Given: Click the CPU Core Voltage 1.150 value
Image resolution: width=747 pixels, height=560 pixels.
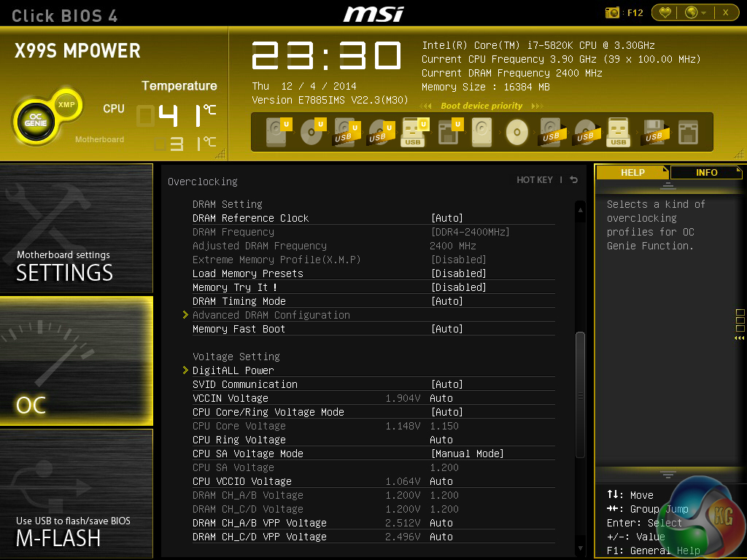Looking at the screenshot, I should pos(444,426).
